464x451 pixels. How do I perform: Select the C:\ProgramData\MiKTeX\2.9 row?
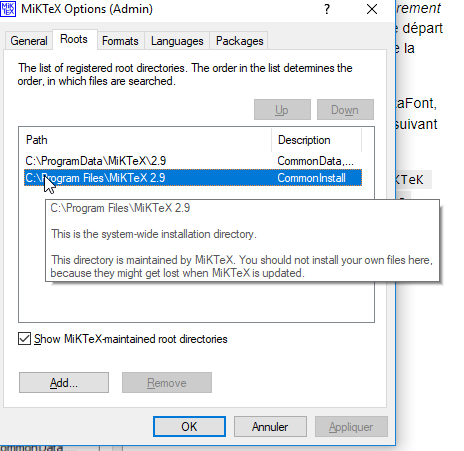pos(193,161)
